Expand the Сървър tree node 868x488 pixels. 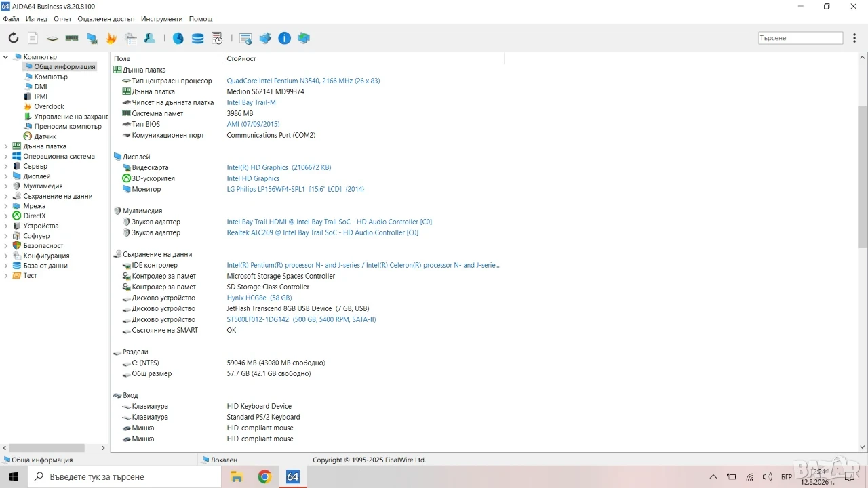tap(6, 166)
